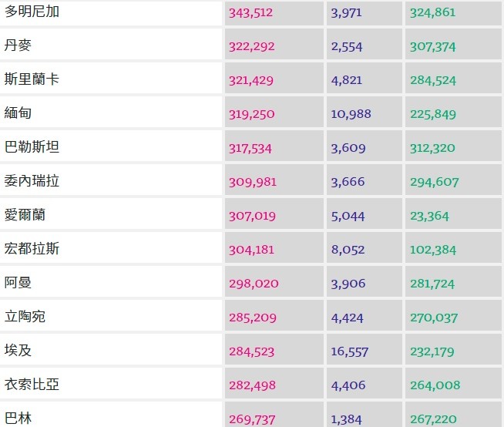Click the country name 埃及
Image resolution: width=504 pixels, height=427 pixels.
point(18,350)
